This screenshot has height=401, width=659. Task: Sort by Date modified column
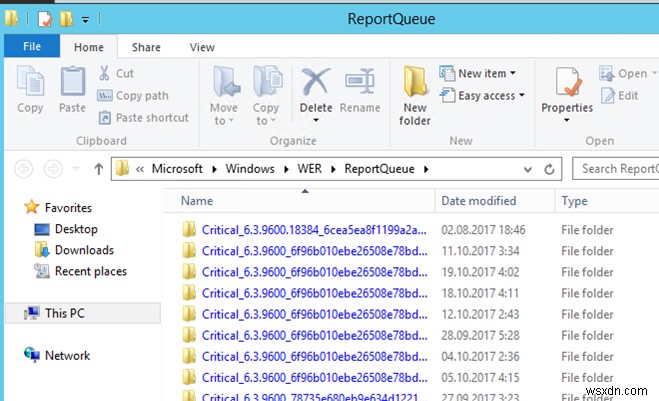pos(495,201)
